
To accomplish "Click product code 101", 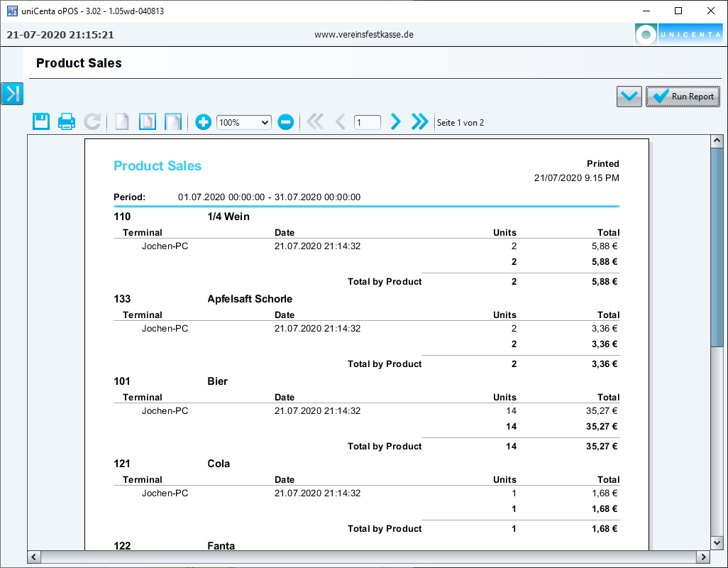I will point(122,381).
